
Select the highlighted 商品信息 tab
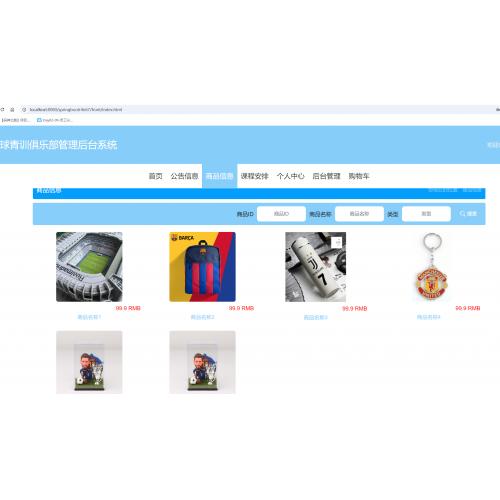219,176
